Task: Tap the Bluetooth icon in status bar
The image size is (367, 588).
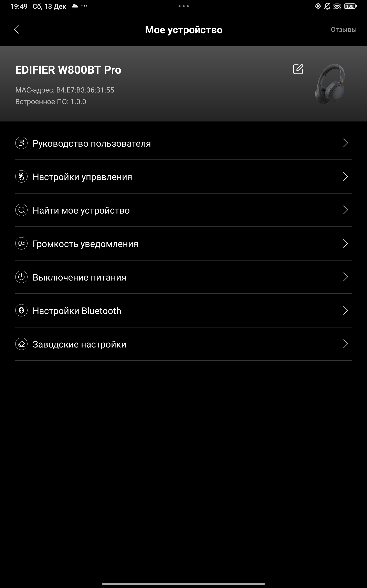Action: pyautogui.click(x=318, y=6)
